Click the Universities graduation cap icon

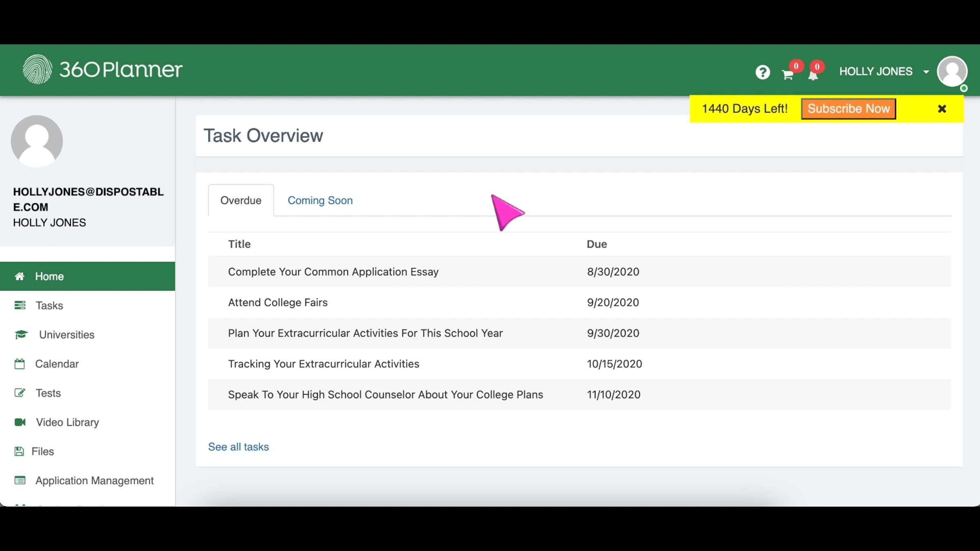coord(21,335)
